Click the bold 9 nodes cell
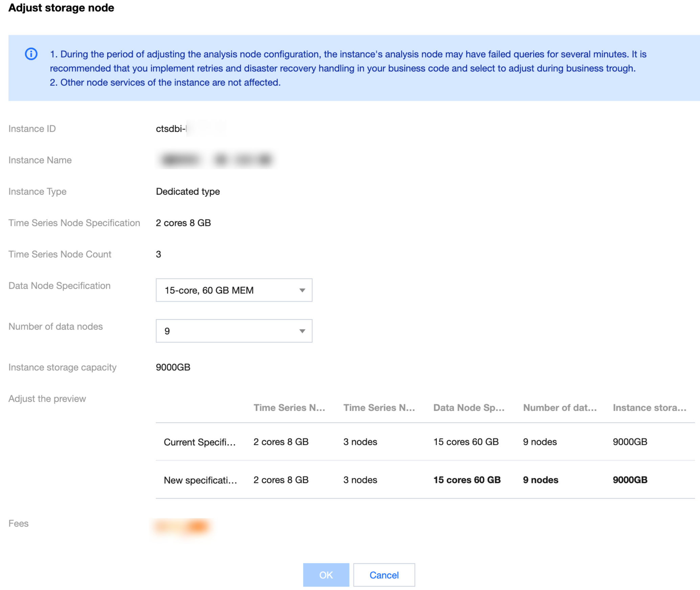 pyautogui.click(x=540, y=480)
